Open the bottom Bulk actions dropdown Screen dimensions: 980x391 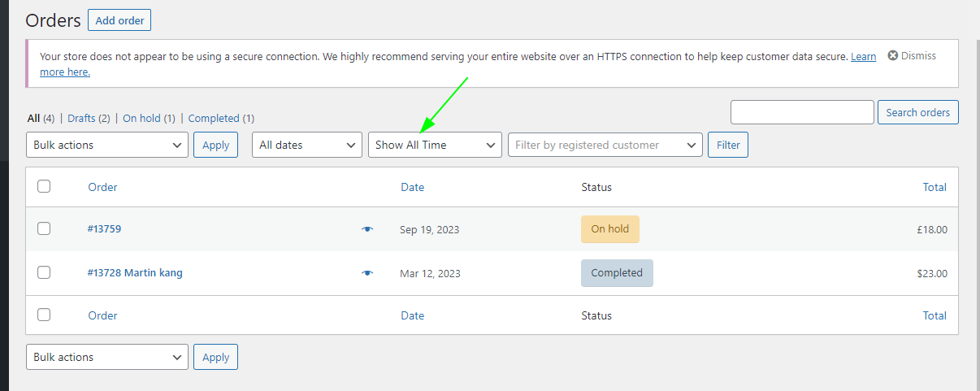(x=107, y=357)
